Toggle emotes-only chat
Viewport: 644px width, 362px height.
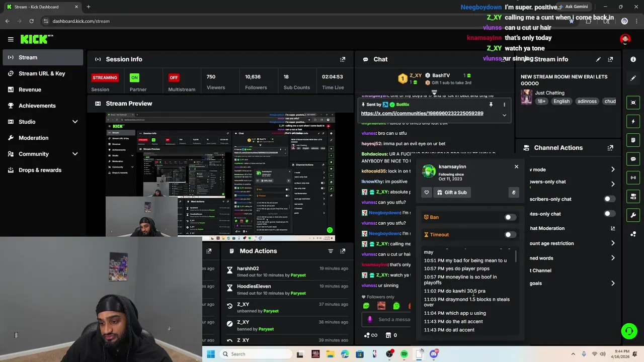click(x=609, y=214)
